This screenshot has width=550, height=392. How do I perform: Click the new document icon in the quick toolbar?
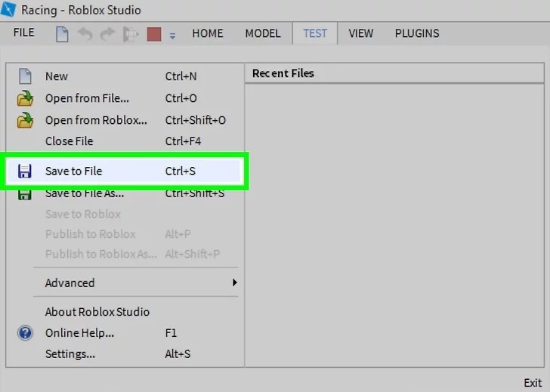(62, 34)
